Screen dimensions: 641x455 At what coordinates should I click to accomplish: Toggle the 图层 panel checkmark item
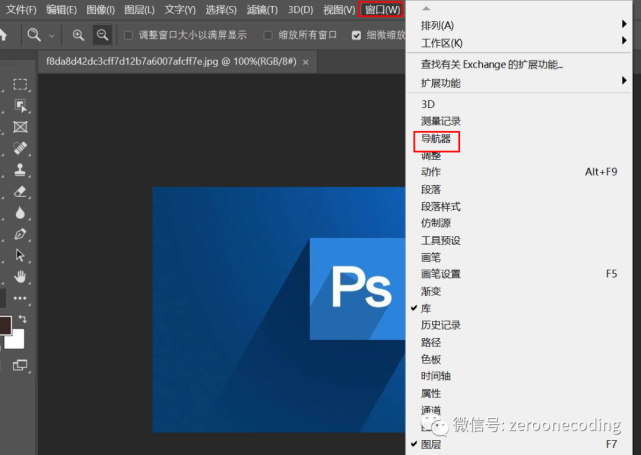click(519, 444)
